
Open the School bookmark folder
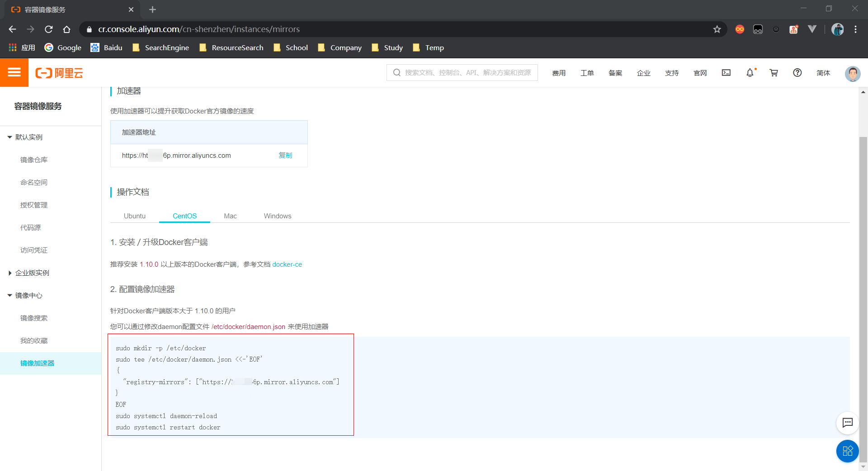291,47
